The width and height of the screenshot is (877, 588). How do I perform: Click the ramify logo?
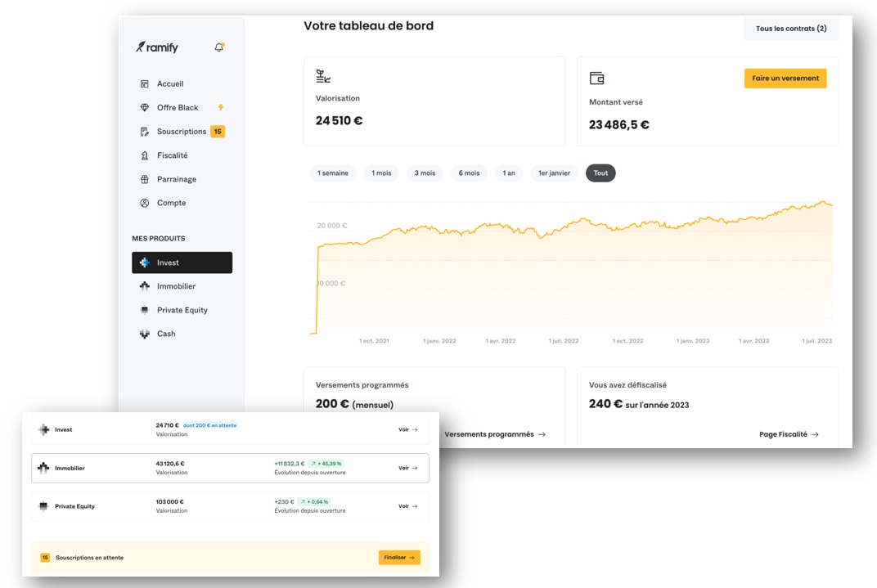156,47
